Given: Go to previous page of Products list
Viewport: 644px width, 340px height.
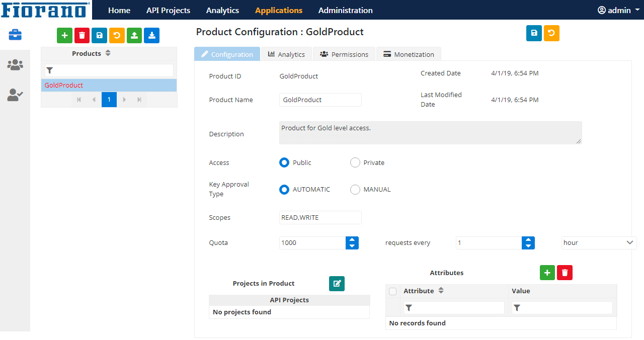Looking at the screenshot, I should pyautogui.click(x=94, y=100).
